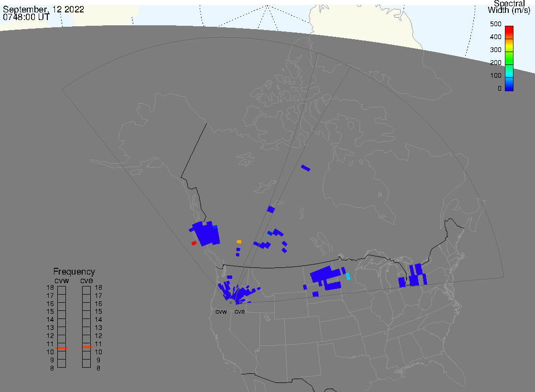Click the 13 label left of the cvw bar
The width and height of the screenshot is (535, 392).
click(50, 328)
